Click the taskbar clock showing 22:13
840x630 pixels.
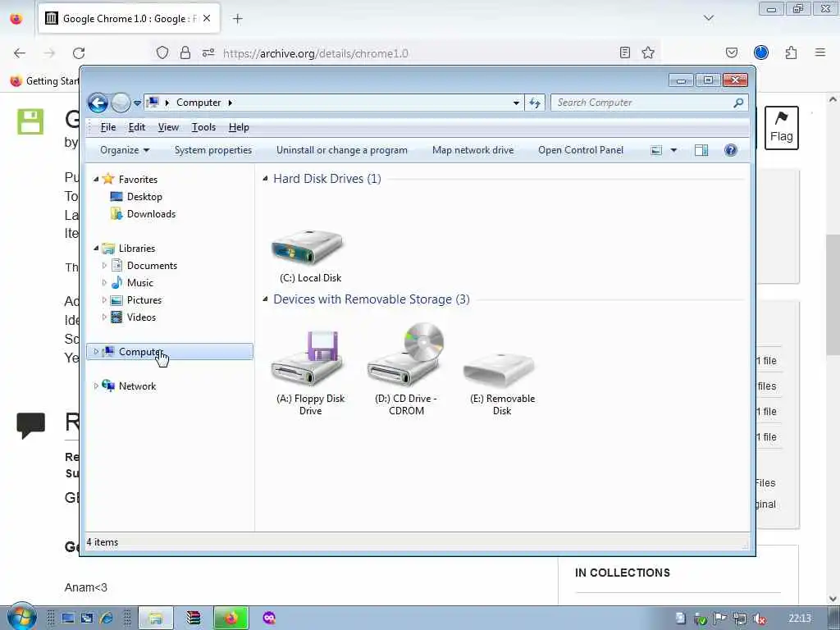[x=800, y=619]
